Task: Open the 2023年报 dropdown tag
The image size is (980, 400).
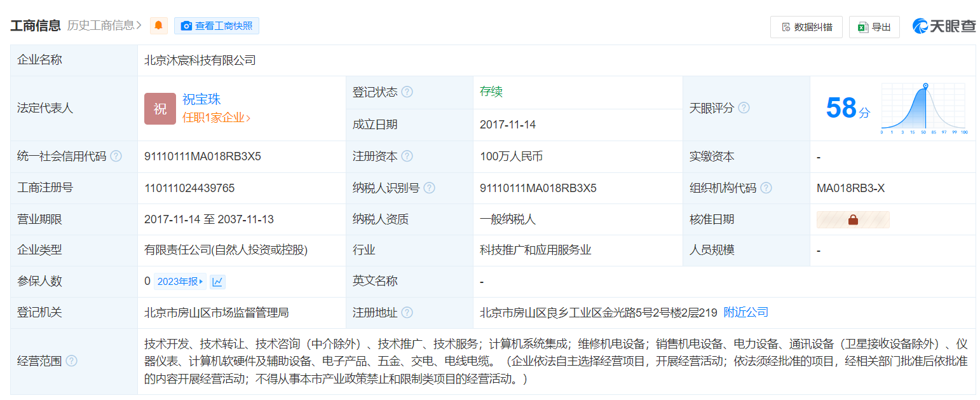Action: [180, 281]
